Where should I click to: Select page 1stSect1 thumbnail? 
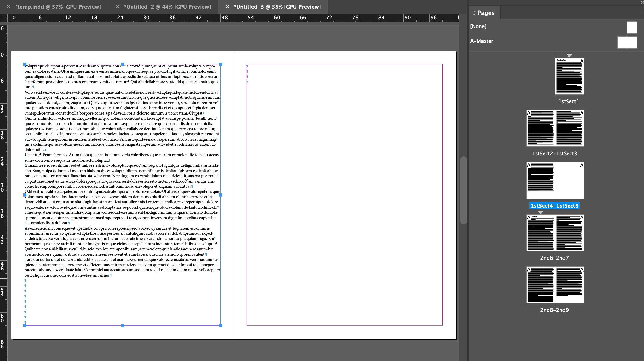[569, 76]
